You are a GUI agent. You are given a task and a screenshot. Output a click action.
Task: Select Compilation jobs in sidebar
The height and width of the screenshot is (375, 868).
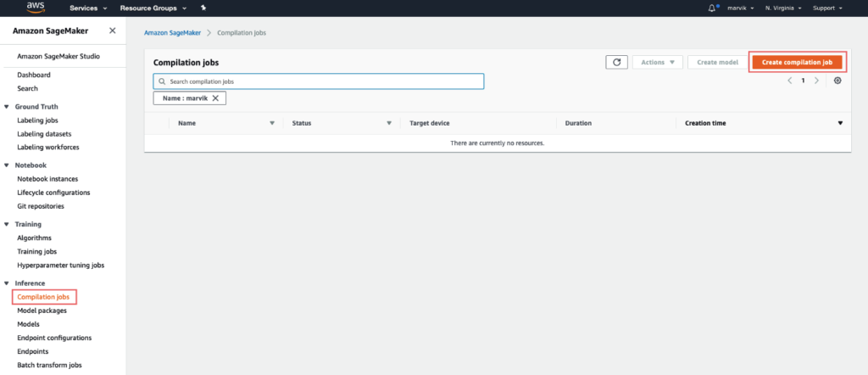point(43,297)
